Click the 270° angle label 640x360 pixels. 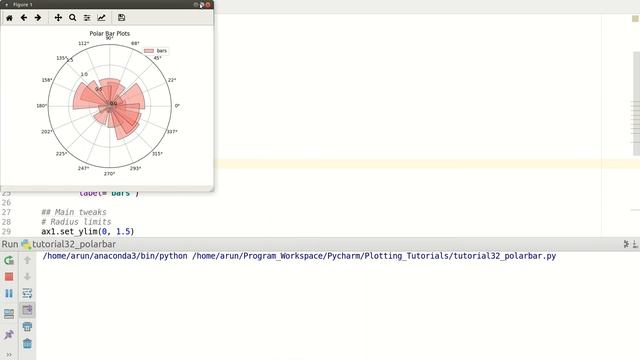click(109, 174)
